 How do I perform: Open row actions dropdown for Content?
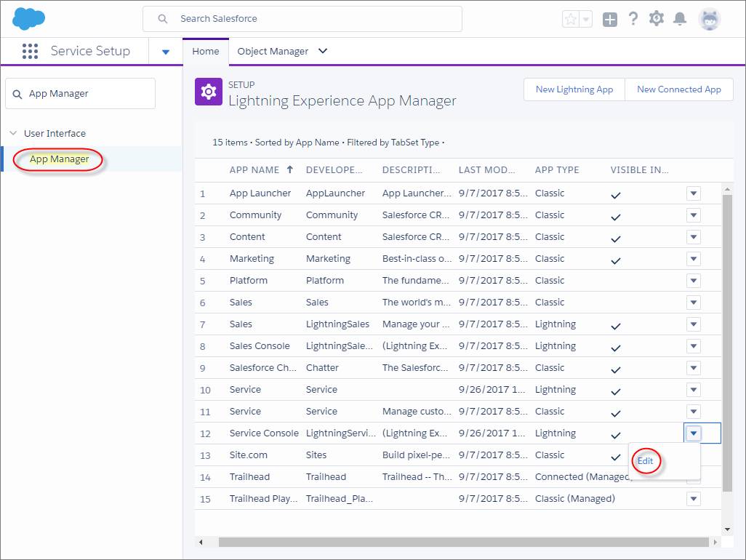[693, 237]
